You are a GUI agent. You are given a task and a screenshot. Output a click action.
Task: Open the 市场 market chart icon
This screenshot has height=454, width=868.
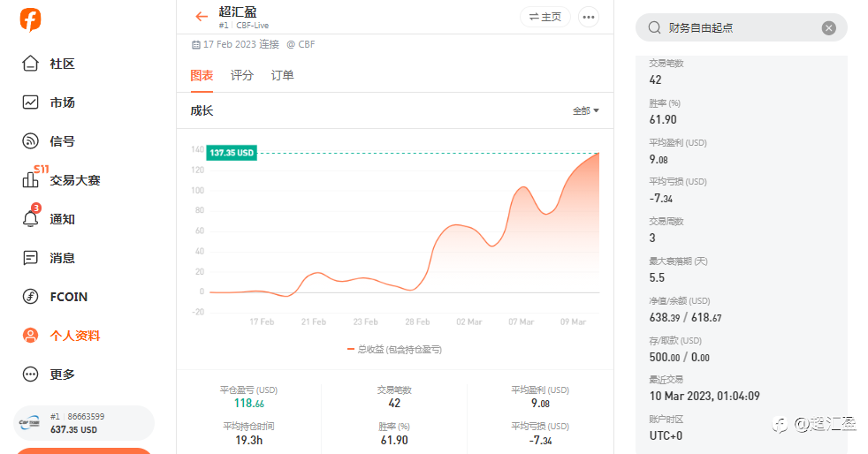[30, 102]
